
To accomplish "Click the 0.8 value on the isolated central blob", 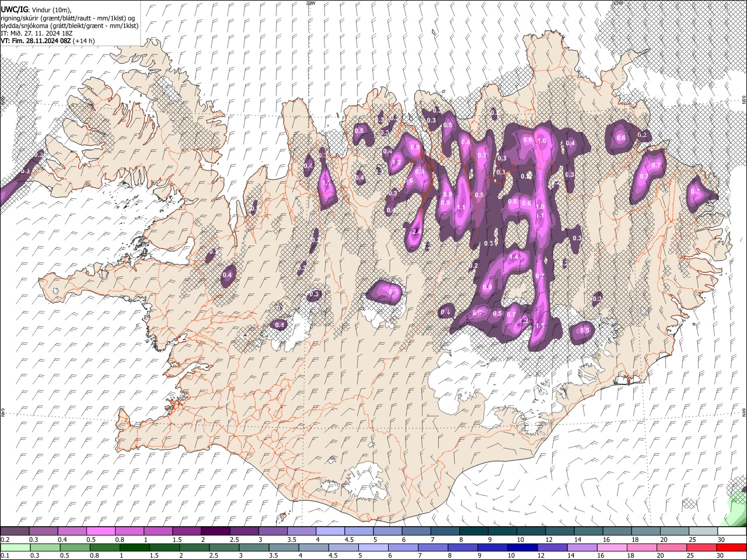I will pos(393,292).
